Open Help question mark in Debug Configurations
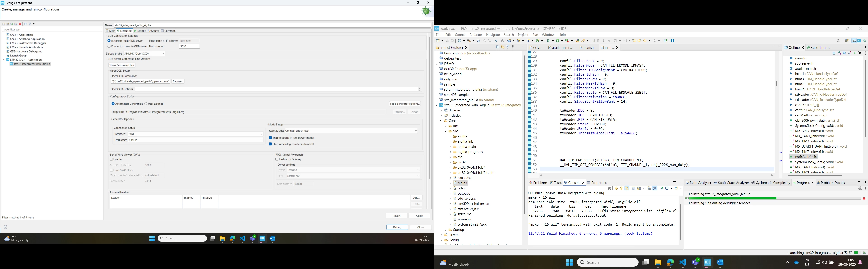Image resolution: width=868 pixels, height=269 pixels. pos(6,227)
